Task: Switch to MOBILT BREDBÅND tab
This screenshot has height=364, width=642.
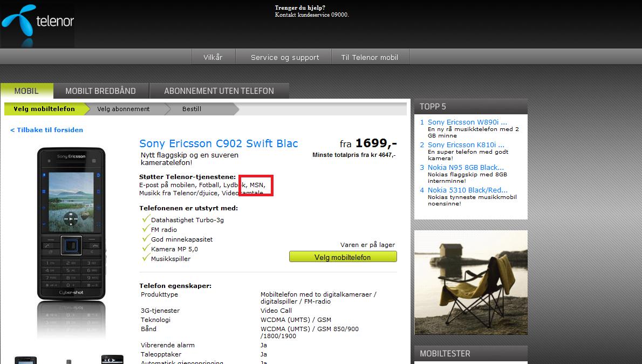Action: click(x=101, y=91)
